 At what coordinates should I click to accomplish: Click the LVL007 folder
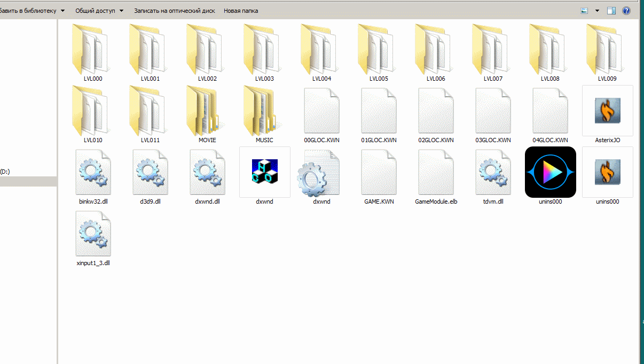pos(493,53)
